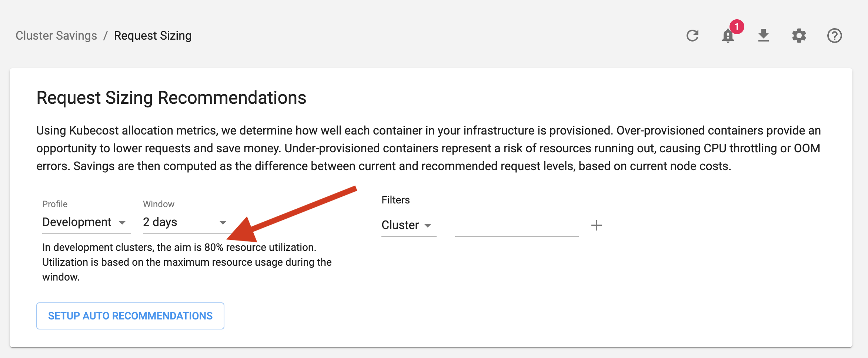The width and height of the screenshot is (868, 358).
Task: Navigate to Cluster Savings breadcrumb
Action: tap(56, 35)
